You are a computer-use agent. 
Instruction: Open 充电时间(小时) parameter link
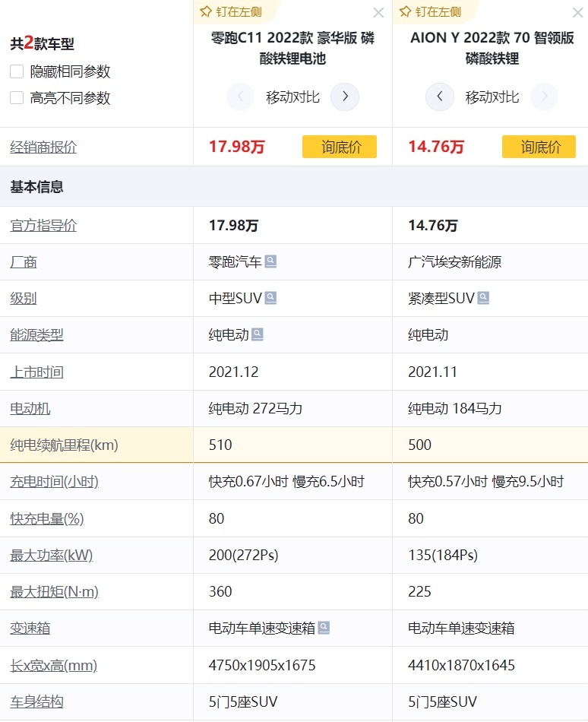click(x=54, y=482)
